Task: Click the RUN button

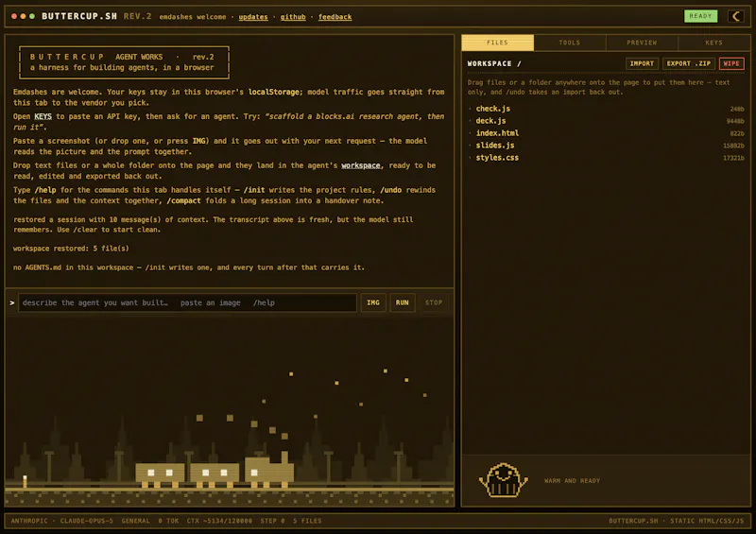Action: pos(403,302)
